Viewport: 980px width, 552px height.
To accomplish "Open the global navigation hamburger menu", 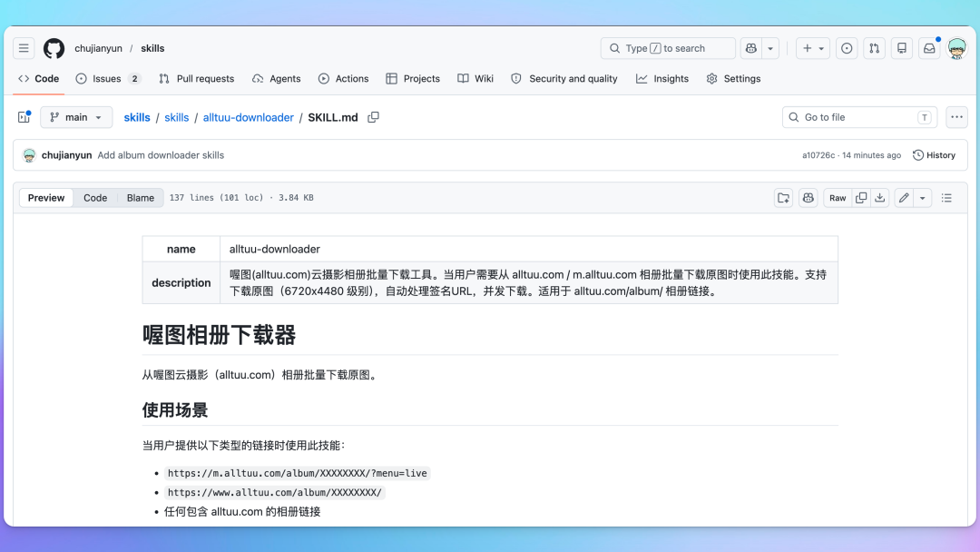I will point(24,48).
